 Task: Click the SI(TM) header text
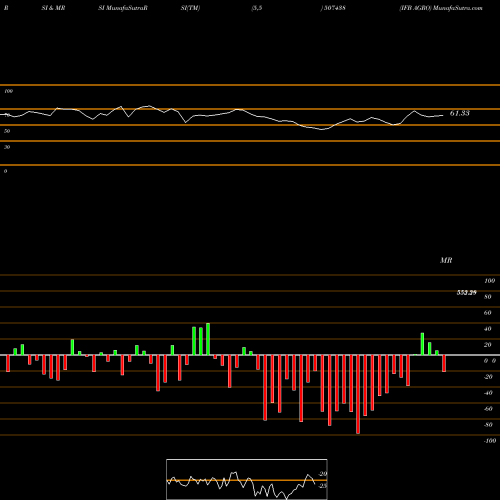190,8
